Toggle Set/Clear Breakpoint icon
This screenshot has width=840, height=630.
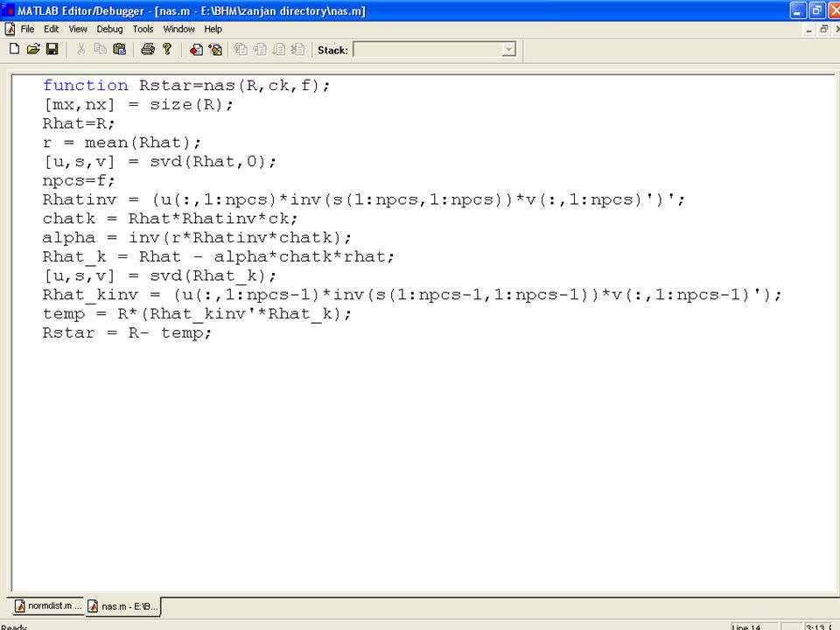pos(196,50)
